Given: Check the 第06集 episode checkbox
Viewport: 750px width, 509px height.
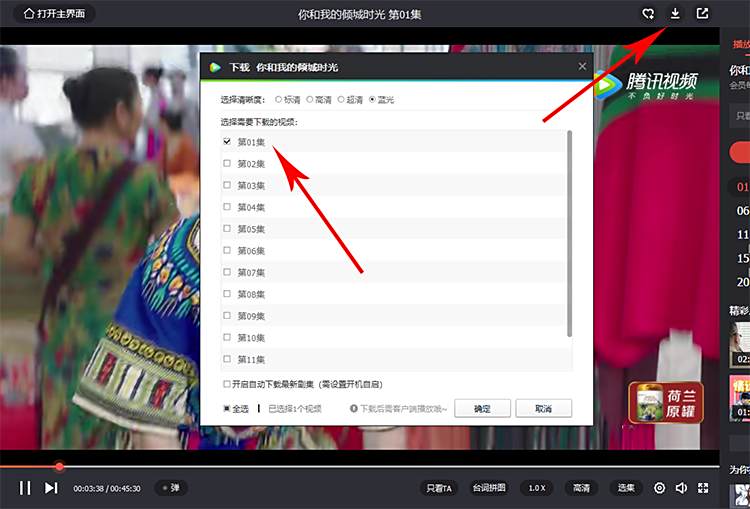Looking at the screenshot, I should click(x=227, y=250).
